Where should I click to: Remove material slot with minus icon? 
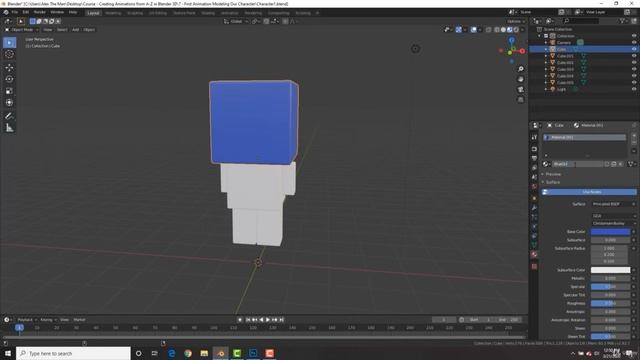[x=634, y=142]
